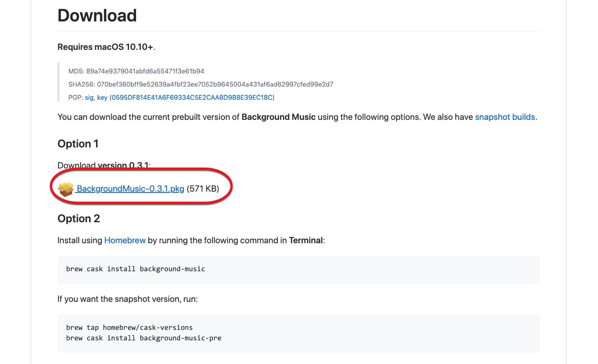Click the PGP fingerprint 0595DF814E41... text
Image resolution: width=598 pixels, height=364 pixels.
192,98
